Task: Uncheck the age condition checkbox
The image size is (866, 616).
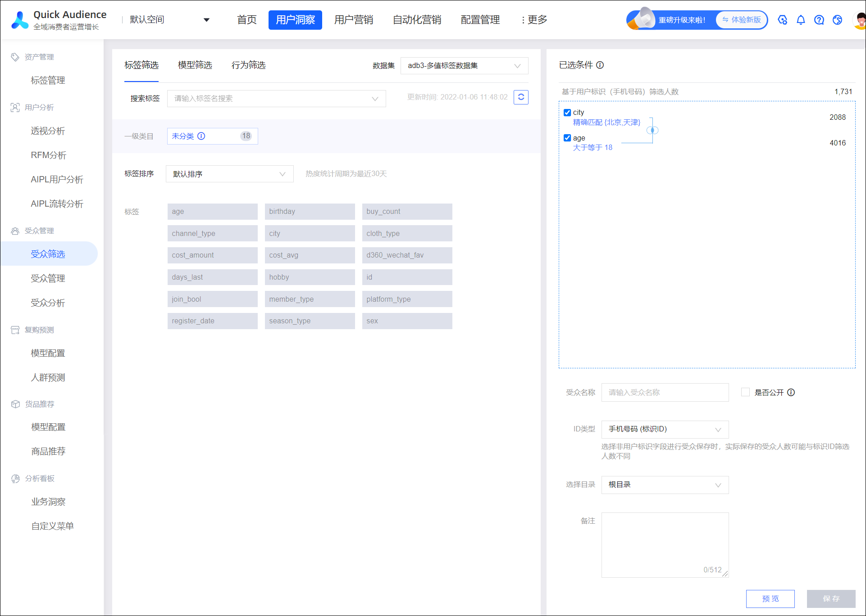Action: pyautogui.click(x=567, y=138)
